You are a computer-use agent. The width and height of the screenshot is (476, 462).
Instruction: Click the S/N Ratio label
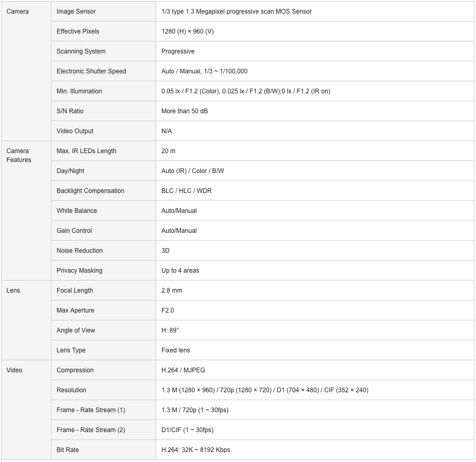coord(70,111)
